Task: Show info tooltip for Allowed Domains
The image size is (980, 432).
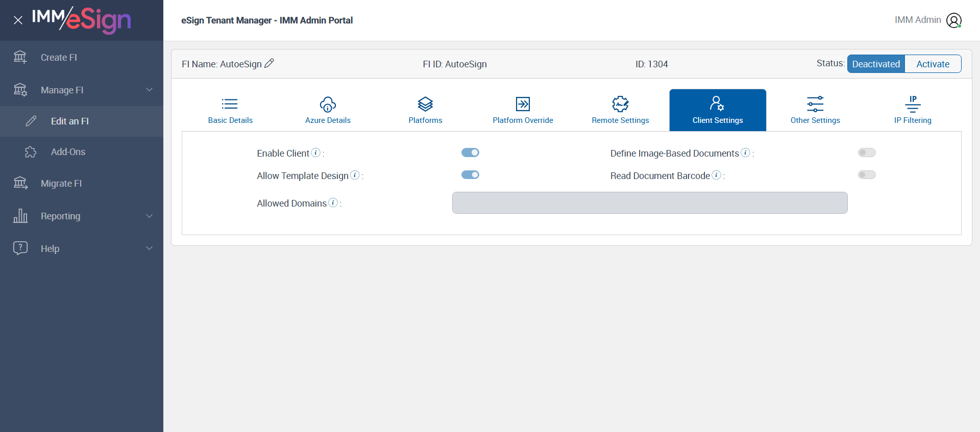Action: click(x=333, y=202)
